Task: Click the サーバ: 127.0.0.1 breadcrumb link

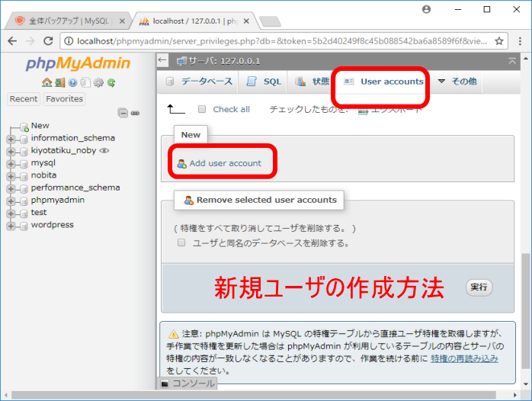Action: click(x=224, y=62)
